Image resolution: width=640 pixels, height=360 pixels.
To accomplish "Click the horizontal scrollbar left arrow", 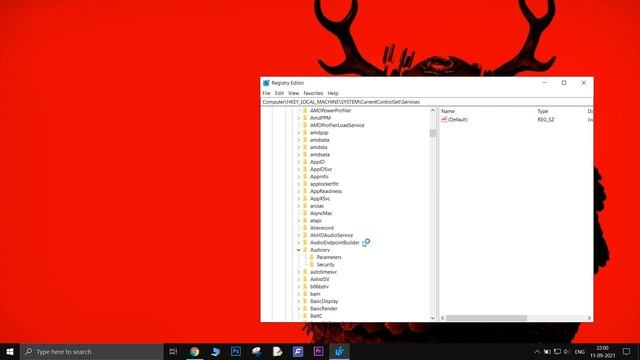I will (443, 318).
